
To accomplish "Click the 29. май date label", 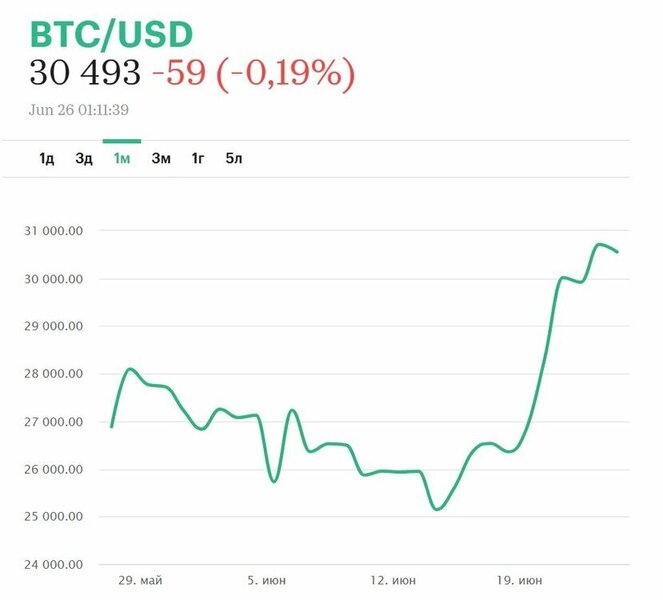I will pos(141,580).
